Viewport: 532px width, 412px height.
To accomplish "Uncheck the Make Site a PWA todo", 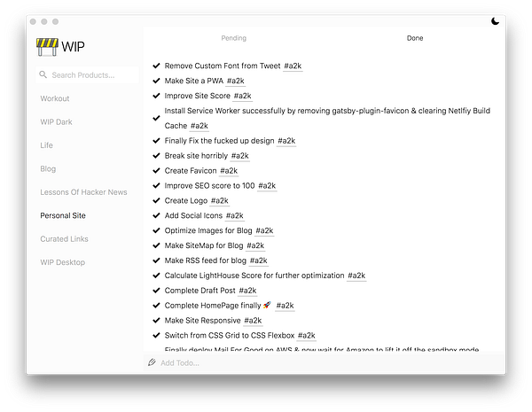I will tap(156, 81).
